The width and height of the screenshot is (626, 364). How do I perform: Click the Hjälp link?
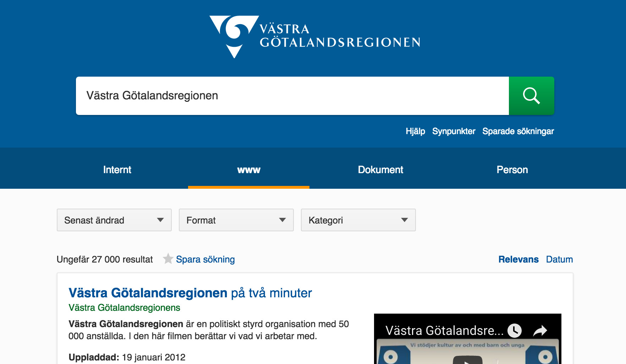415,131
